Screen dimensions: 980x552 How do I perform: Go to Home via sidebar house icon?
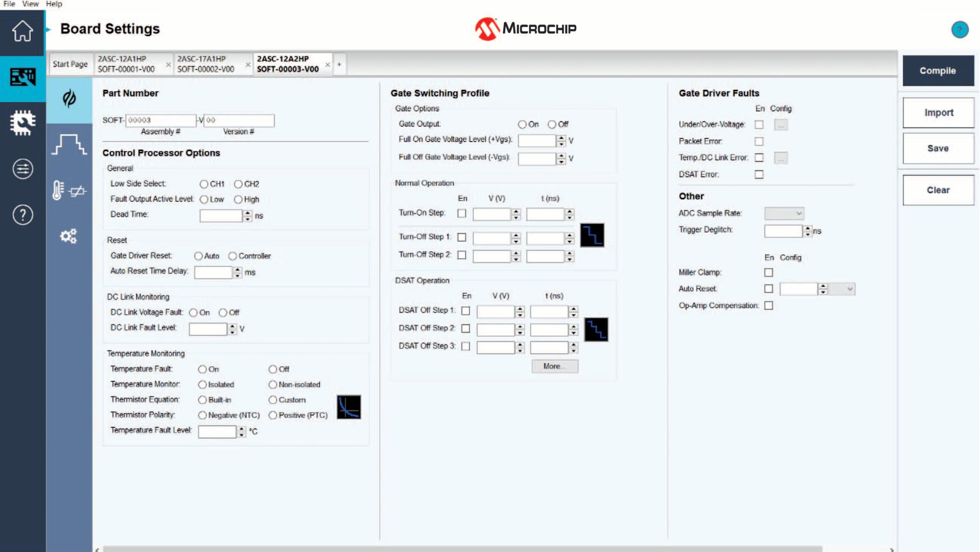(23, 31)
